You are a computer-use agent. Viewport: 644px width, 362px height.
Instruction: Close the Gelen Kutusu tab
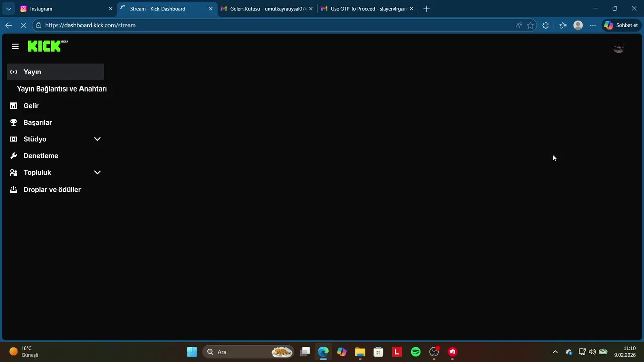point(311,9)
